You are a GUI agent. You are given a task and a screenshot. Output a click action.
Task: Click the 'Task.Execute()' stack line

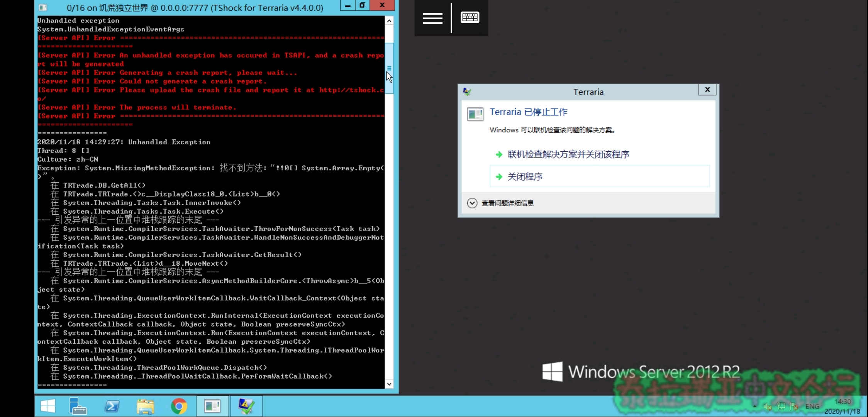(137, 212)
